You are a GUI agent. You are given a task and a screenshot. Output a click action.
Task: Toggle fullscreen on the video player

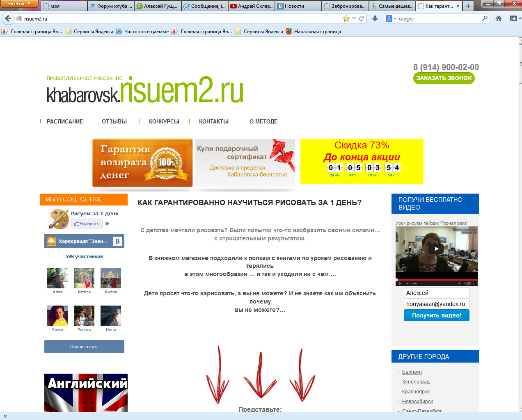[475, 283]
